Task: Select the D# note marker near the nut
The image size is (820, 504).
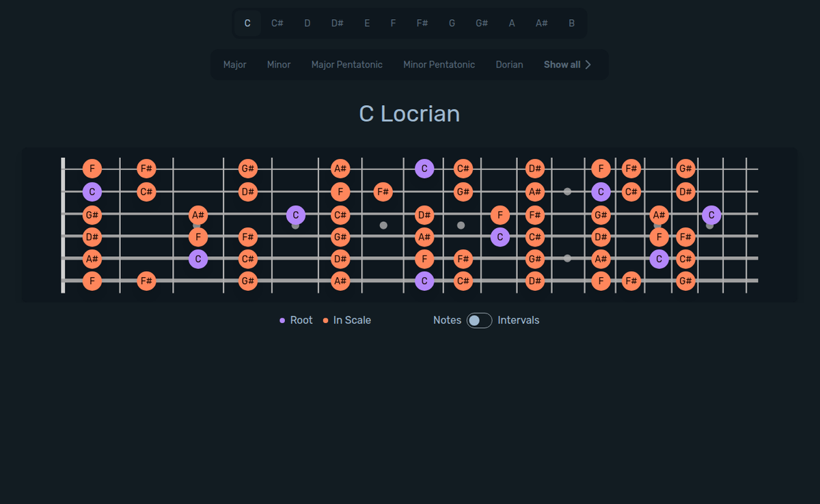Action: coord(92,237)
